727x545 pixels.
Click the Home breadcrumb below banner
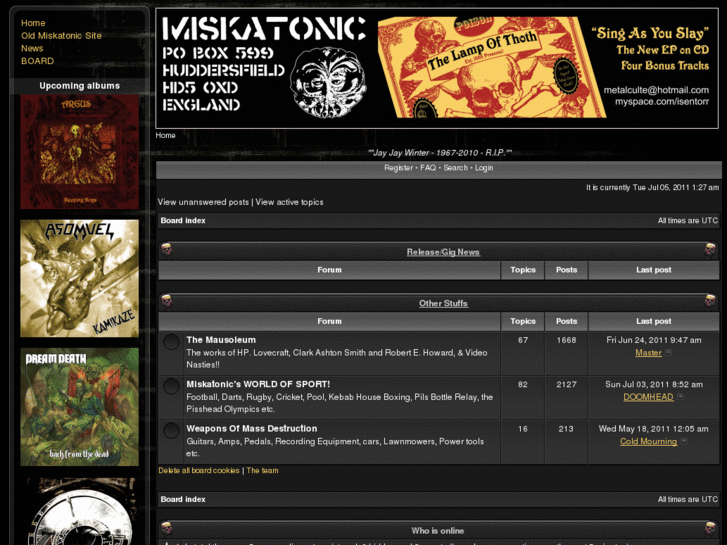166,135
